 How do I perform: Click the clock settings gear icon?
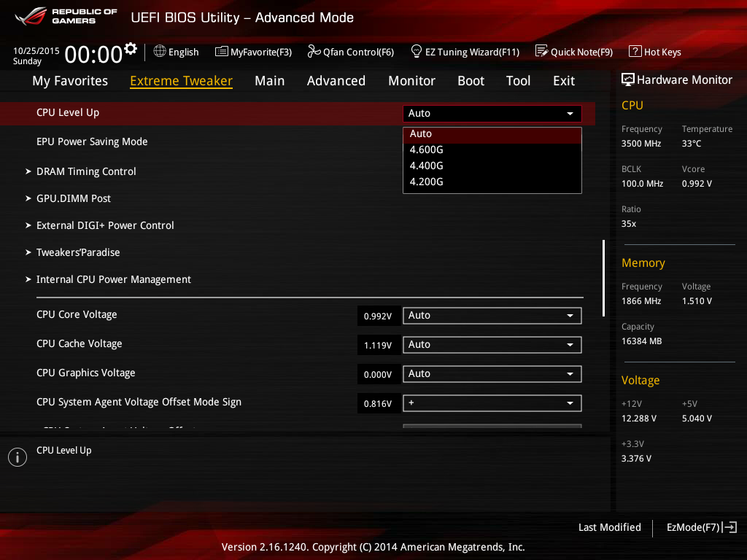[131, 49]
